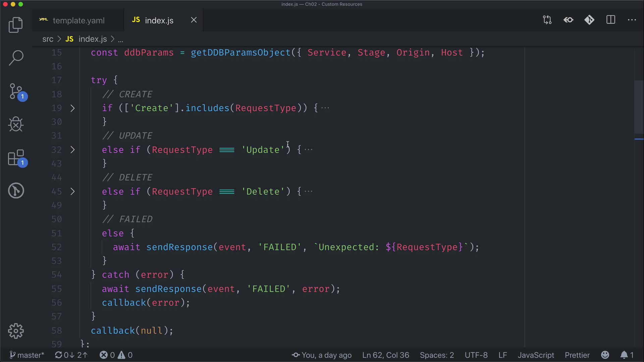Expand folded Create block on line 19

72,108
